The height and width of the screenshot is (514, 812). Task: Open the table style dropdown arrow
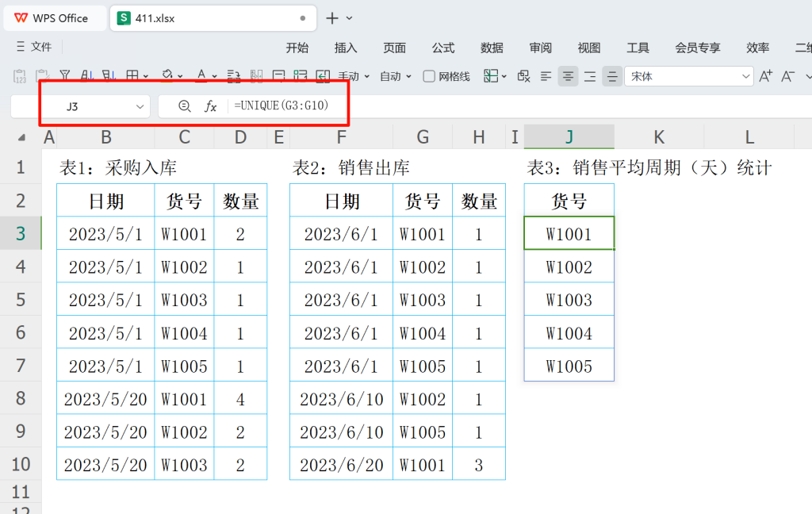coord(504,77)
